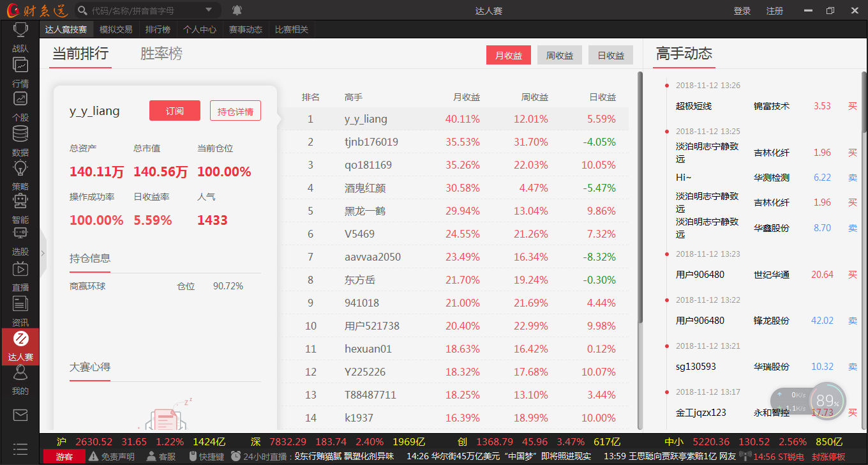Click the 持仓详情 button

tap(236, 111)
